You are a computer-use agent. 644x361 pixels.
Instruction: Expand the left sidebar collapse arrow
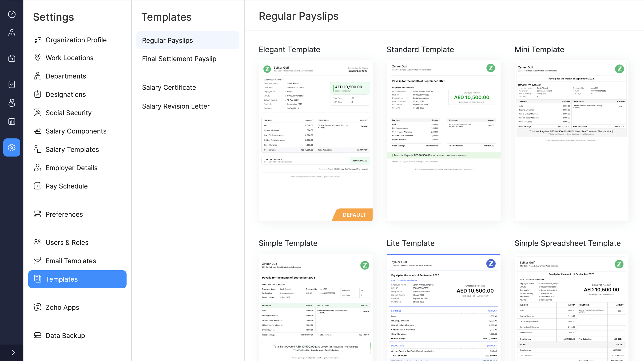tap(12, 352)
